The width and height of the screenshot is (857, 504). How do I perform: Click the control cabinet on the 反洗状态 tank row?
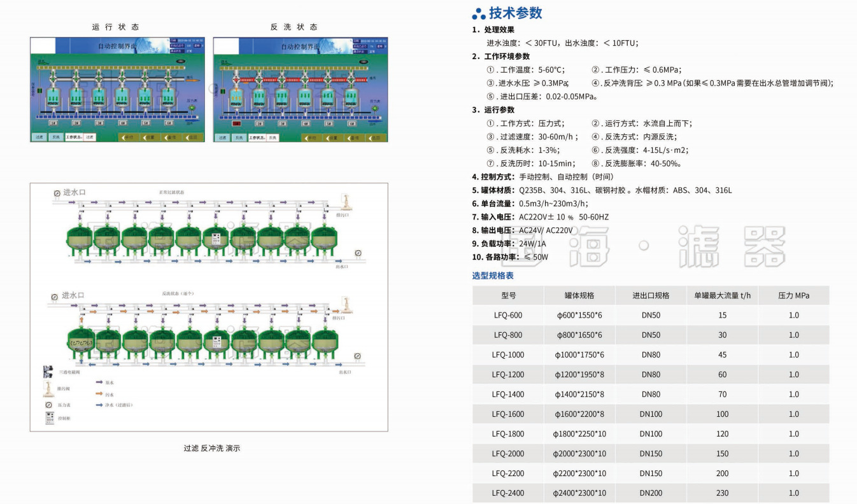(217, 342)
